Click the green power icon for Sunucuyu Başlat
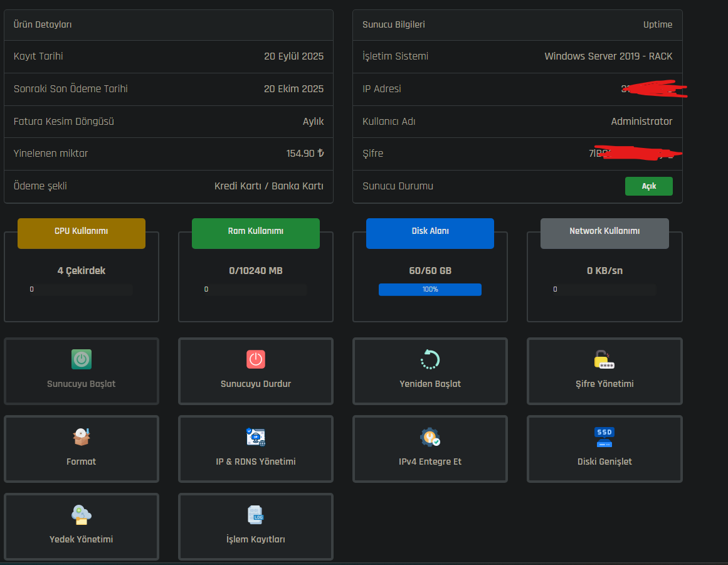The height and width of the screenshot is (565, 728). [82, 359]
